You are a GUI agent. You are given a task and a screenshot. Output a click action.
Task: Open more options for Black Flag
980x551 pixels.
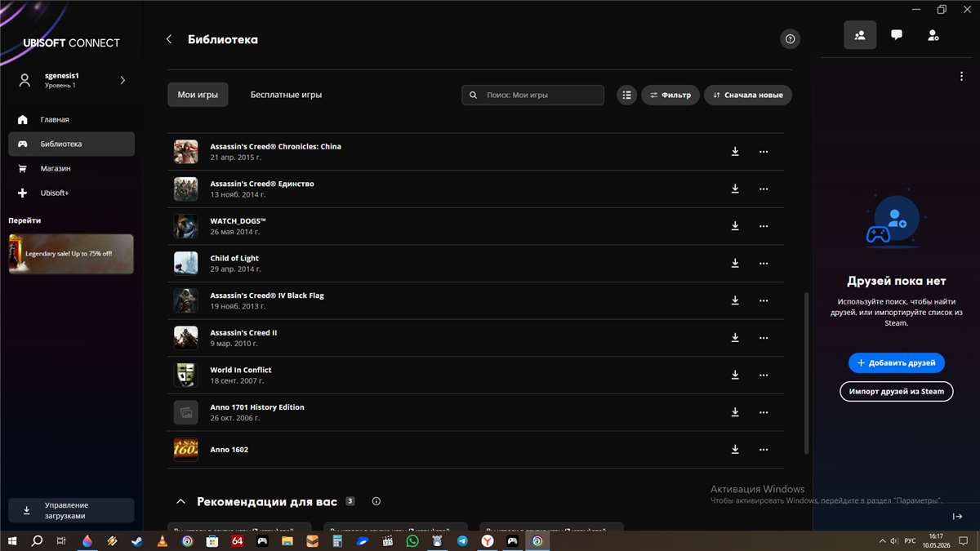click(764, 300)
